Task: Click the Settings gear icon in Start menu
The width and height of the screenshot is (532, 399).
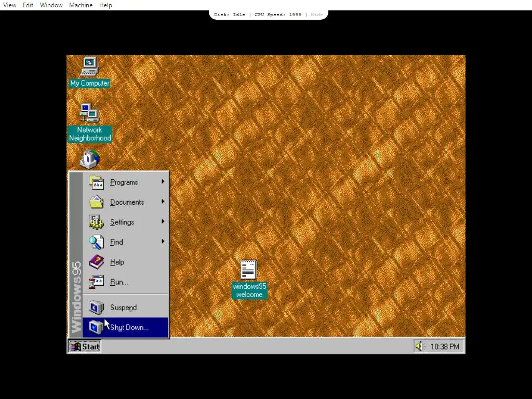Action: pos(96,222)
